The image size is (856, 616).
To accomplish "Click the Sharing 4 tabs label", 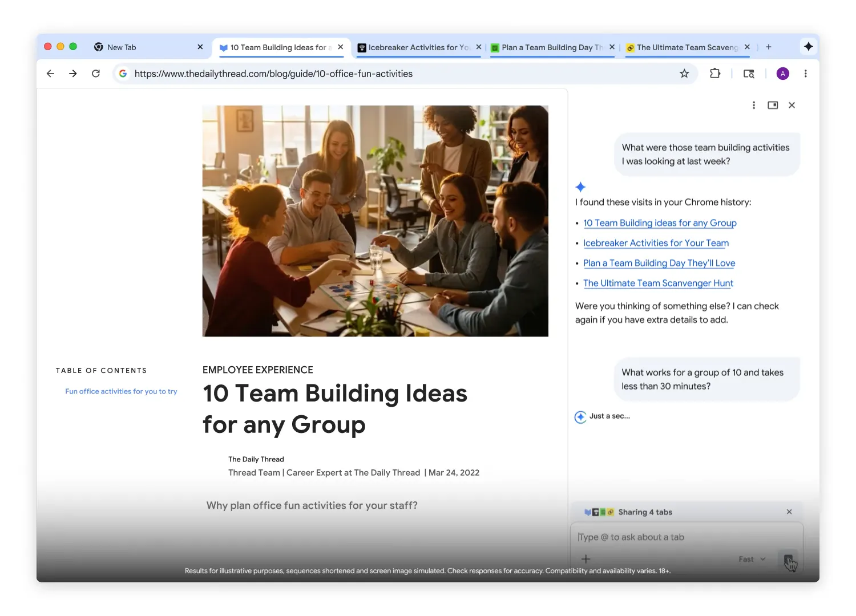I will [x=645, y=512].
